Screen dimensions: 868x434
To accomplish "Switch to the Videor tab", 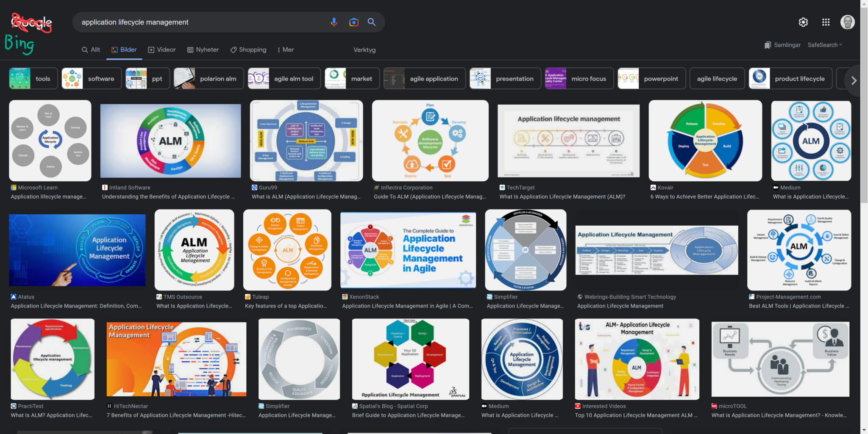I will [x=161, y=50].
